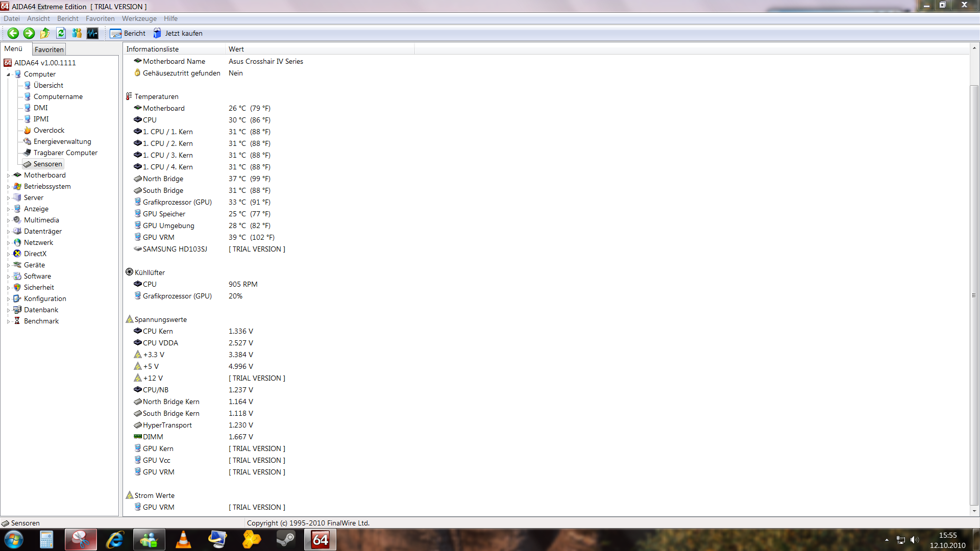Click the vertical scrollbar down arrow
Screen dimensions: 980x551
974,511
